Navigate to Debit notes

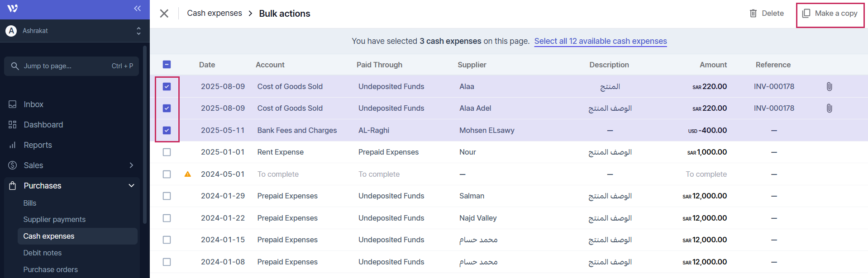pyautogui.click(x=43, y=253)
